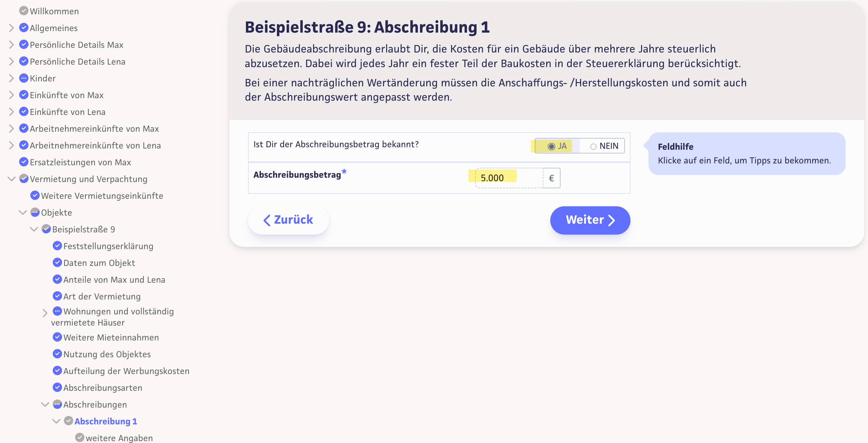The height and width of the screenshot is (443, 868).
Task: Collapse the Vermietung und Verpachtung section
Action: tap(12, 179)
